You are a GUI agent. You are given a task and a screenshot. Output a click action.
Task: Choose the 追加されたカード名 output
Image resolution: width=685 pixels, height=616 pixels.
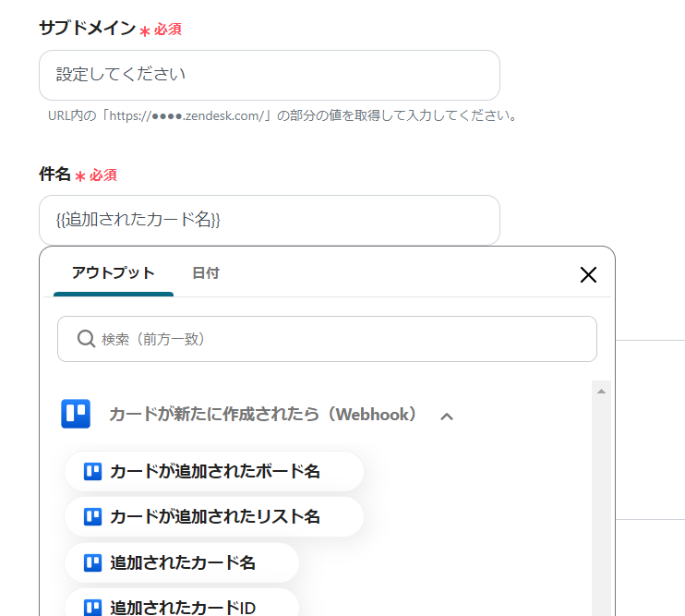tap(183, 562)
